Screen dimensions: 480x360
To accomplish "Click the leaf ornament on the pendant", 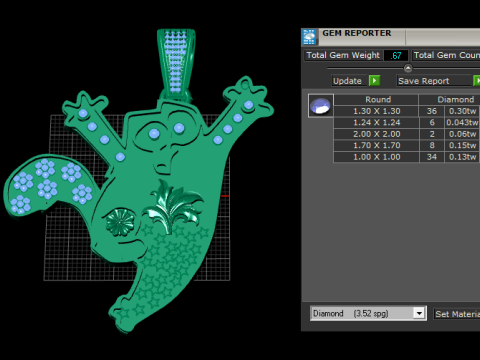I will click(x=173, y=207).
